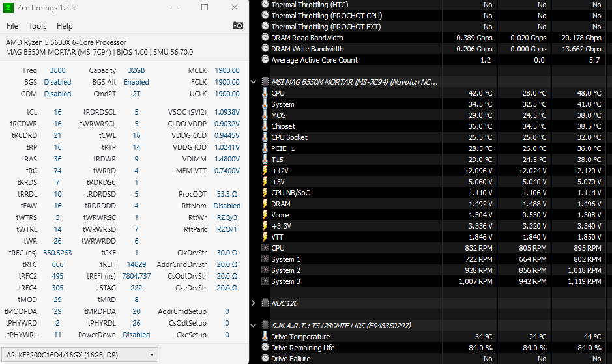
Task: Click the thermometer icon beside T15
Action: point(265,159)
